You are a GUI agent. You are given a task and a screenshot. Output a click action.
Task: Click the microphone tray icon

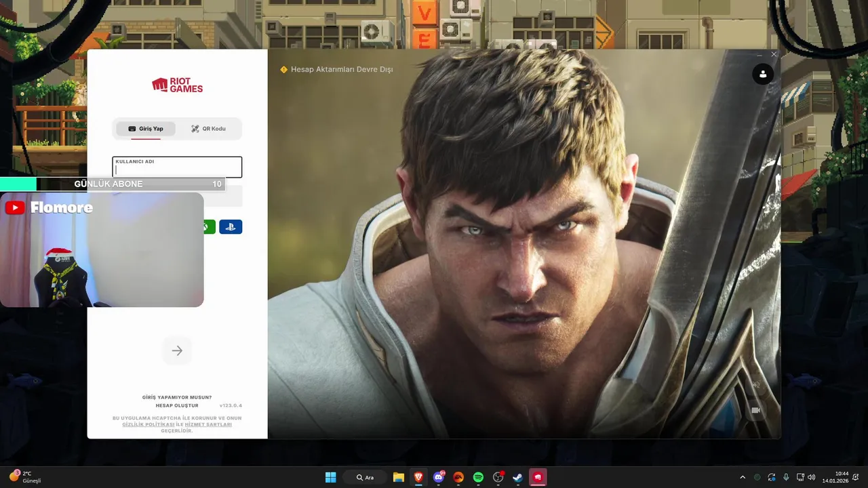pyautogui.click(x=786, y=477)
